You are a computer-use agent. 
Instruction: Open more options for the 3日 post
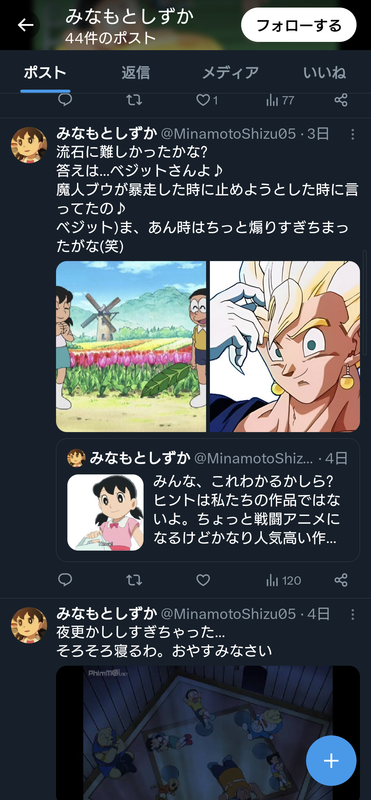point(352,134)
